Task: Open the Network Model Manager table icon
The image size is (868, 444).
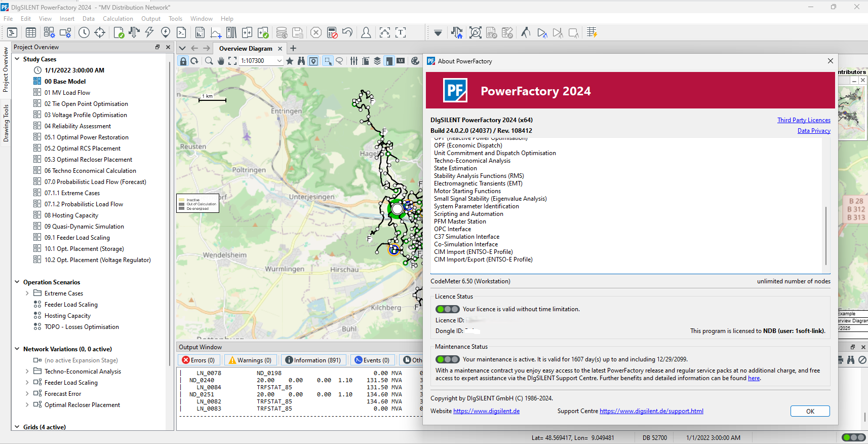Action: click(x=31, y=32)
